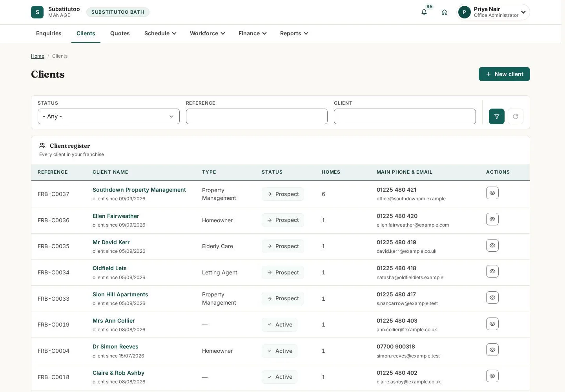Open the notifications bell
This screenshot has width=565, height=392.
click(424, 12)
